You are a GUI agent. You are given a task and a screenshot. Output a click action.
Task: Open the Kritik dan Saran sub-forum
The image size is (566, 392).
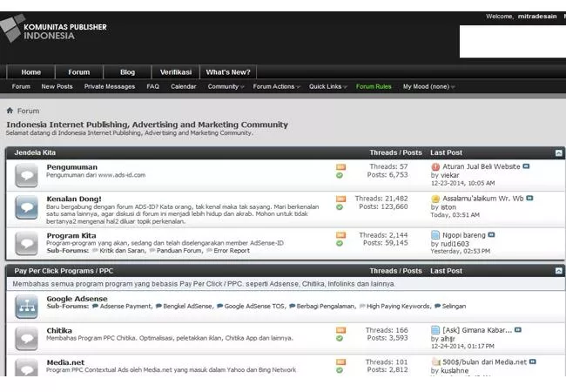pyautogui.click(x=123, y=251)
